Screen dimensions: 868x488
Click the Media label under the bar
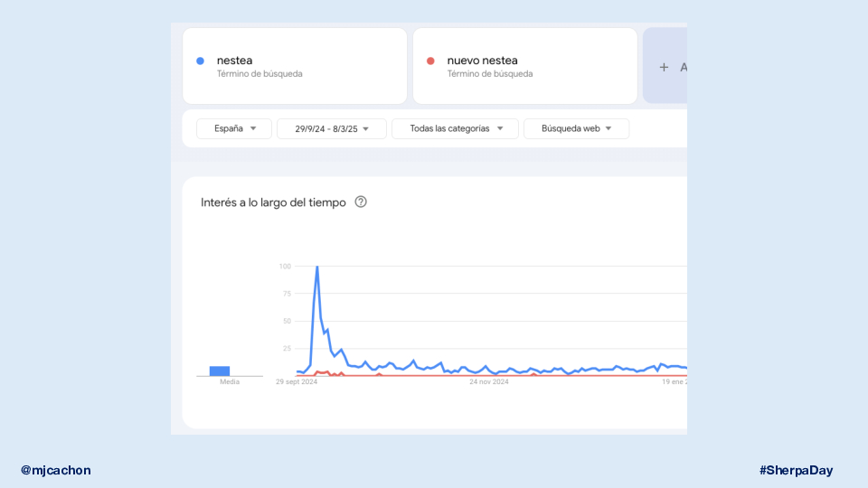coord(230,381)
